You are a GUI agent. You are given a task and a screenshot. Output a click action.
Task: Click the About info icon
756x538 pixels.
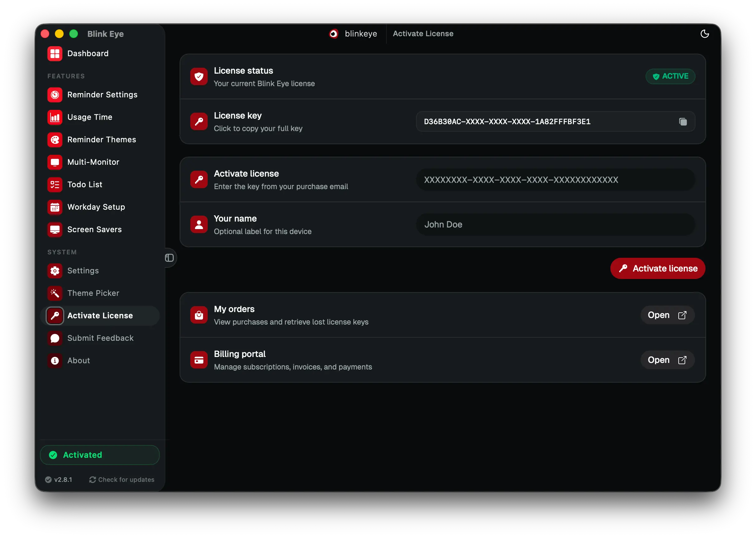click(x=55, y=361)
